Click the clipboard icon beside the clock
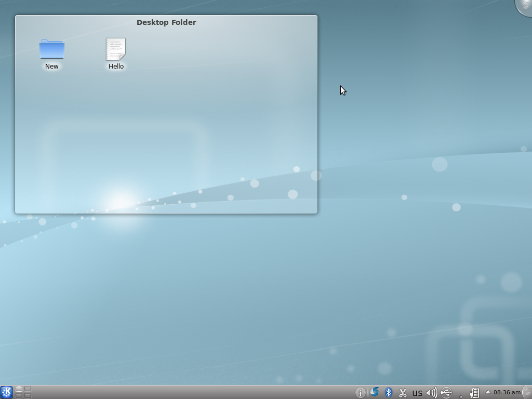 (475, 392)
